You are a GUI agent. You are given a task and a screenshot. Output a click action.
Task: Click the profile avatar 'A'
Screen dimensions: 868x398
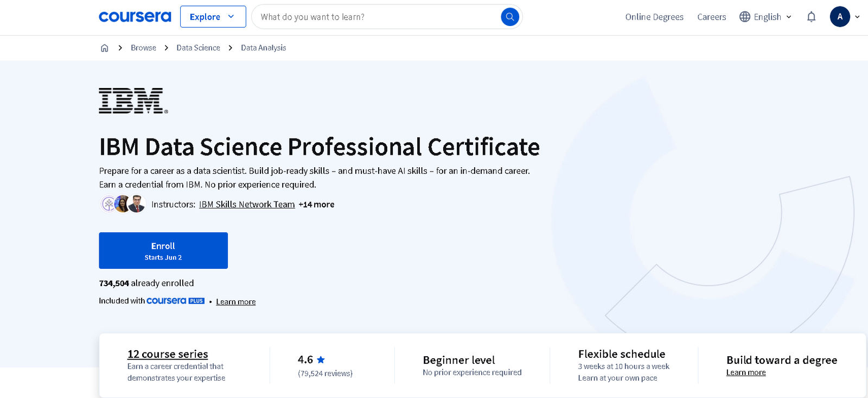point(840,17)
